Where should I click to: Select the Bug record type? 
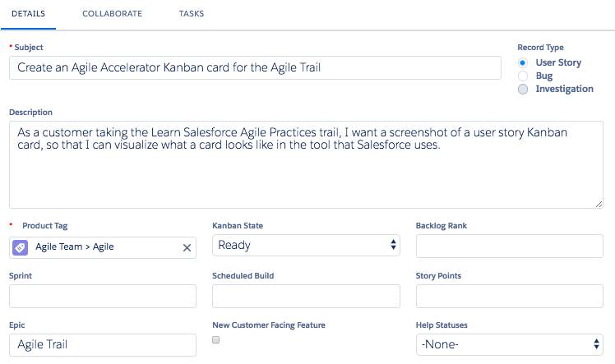click(x=522, y=76)
